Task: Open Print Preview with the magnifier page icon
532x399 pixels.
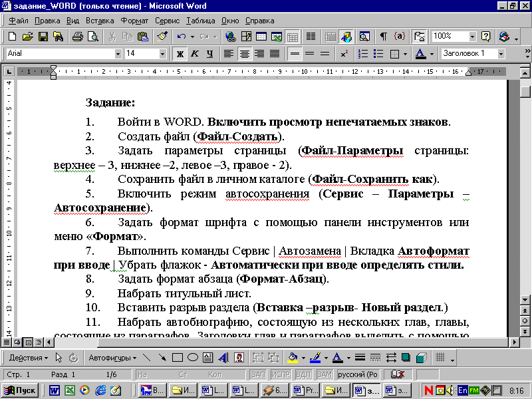Action: pos(92,37)
